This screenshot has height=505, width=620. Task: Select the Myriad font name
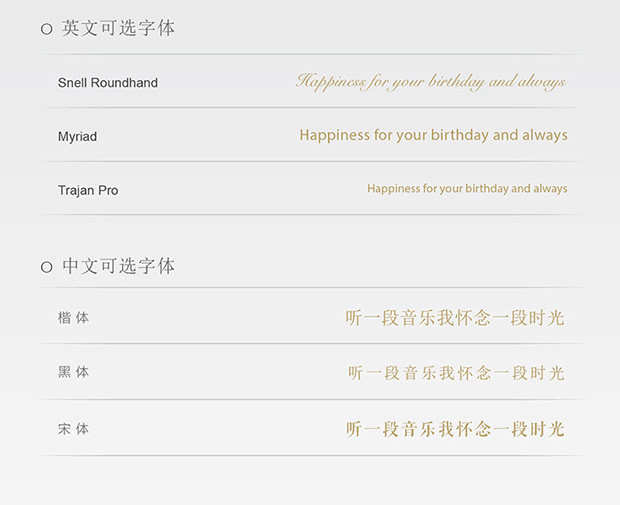[x=77, y=136]
